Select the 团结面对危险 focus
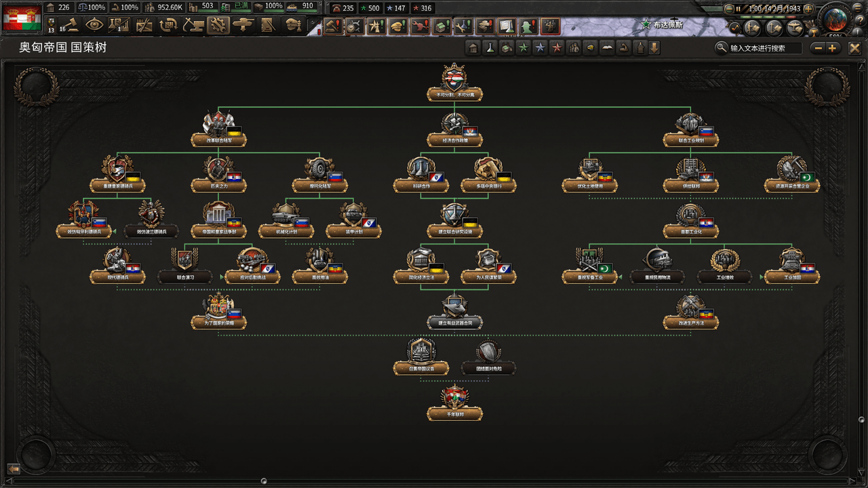This screenshot has height=488, width=868. point(488,357)
